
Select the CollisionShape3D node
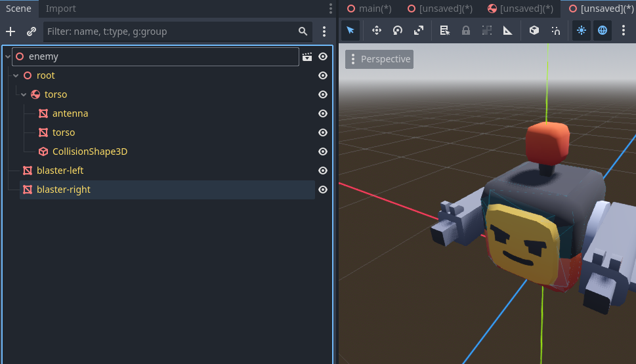click(x=89, y=152)
